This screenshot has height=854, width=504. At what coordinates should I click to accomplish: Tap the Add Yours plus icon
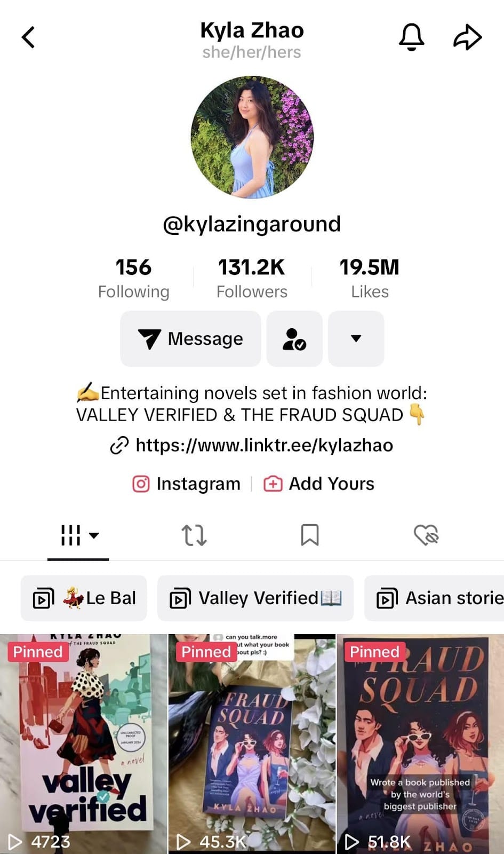(x=273, y=484)
